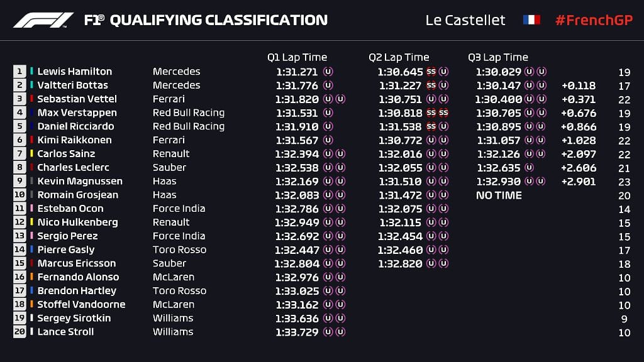Click the French flag icon
644x362 pixels.
(x=531, y=19)
